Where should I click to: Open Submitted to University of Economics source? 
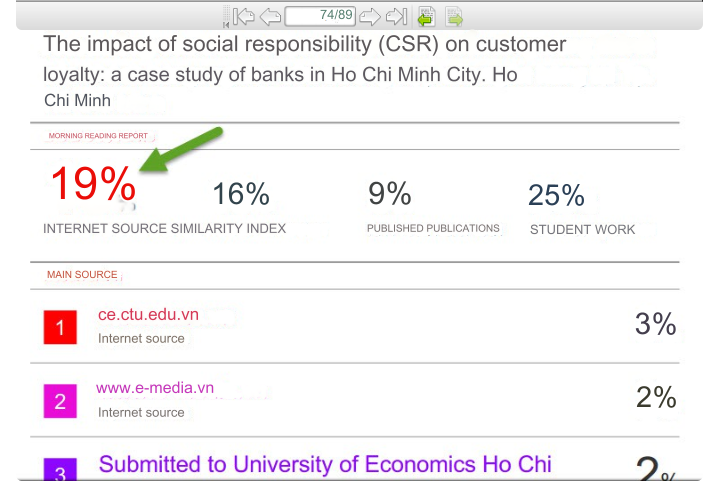(x=325, y=465)
